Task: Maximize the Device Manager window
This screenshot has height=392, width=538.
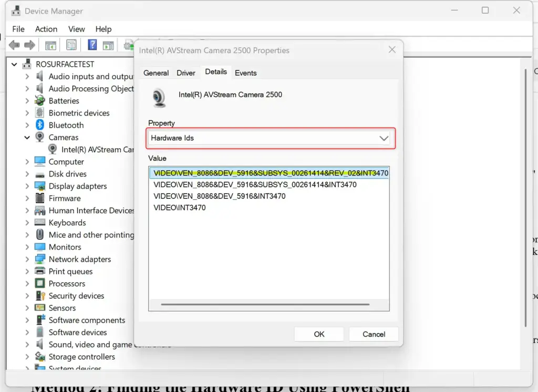Action: coord(485,11)
